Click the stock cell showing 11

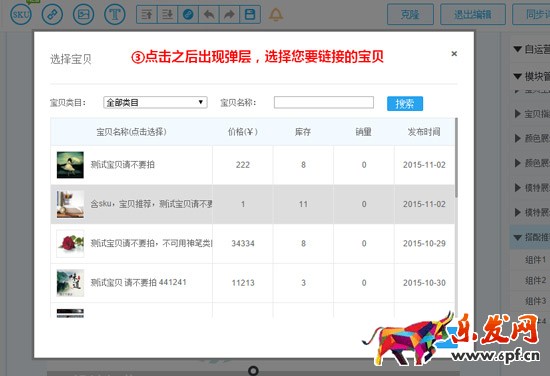point(303,204)
